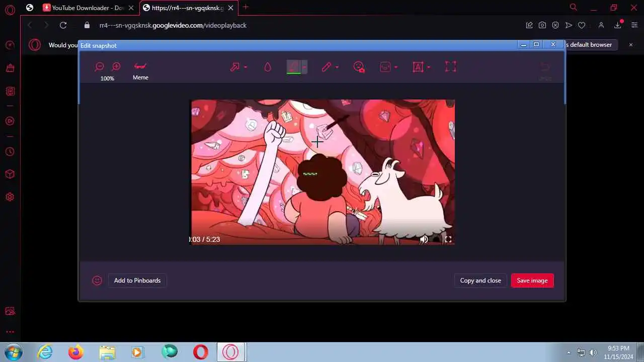
Task: Open the Windows Start menu
Action: [13, 352]
